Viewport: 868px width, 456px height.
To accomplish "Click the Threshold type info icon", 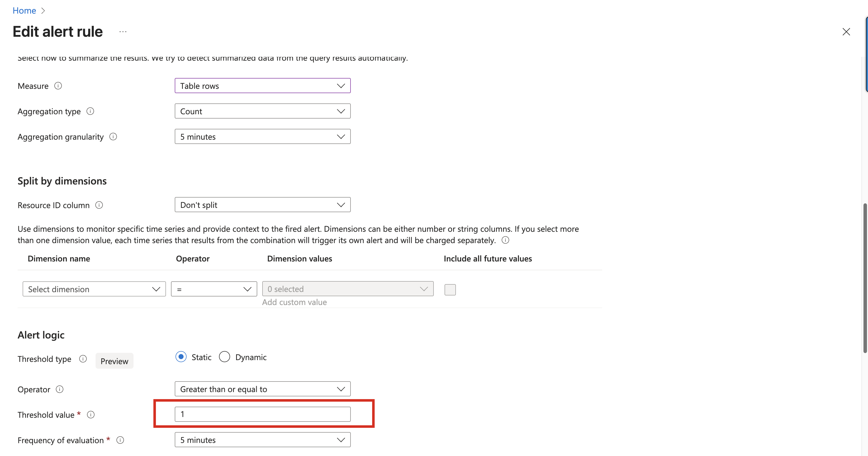I will pos(83,359).
